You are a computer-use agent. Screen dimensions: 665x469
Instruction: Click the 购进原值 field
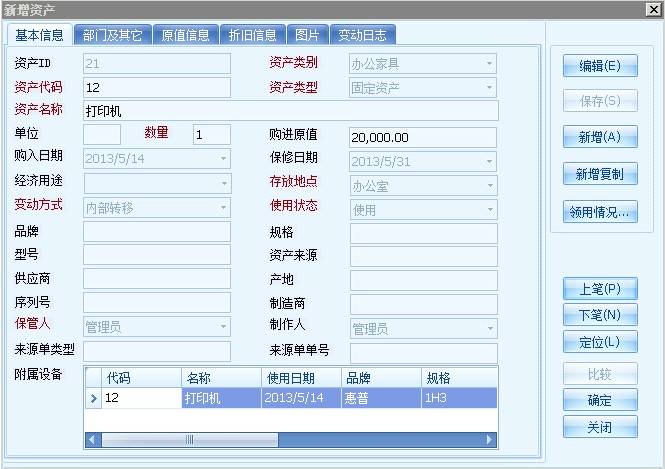(423, 137)
